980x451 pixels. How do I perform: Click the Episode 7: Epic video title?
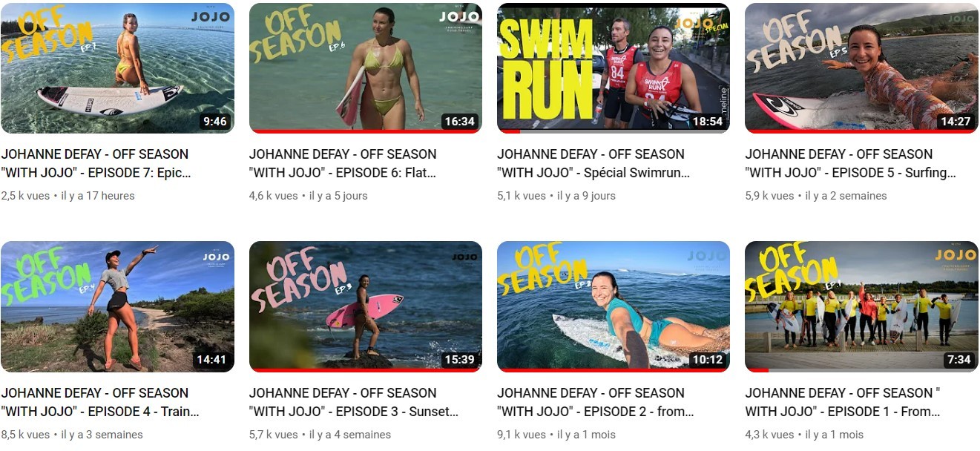(96, 164)
